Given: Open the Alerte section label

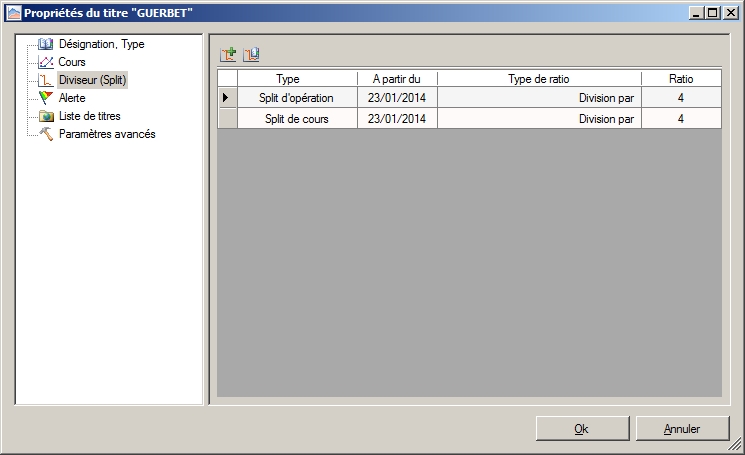Looking at the screenshot, I should coord(72,98).
